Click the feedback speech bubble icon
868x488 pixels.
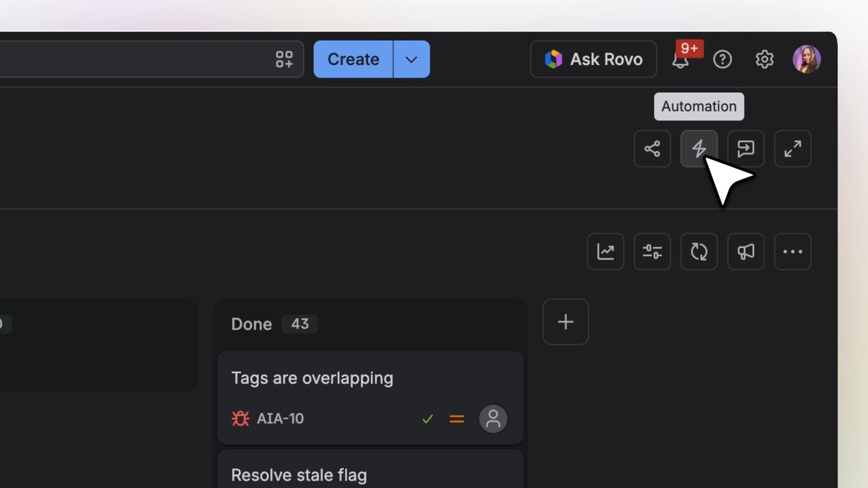pyautogui.click(x=746, y=149)
